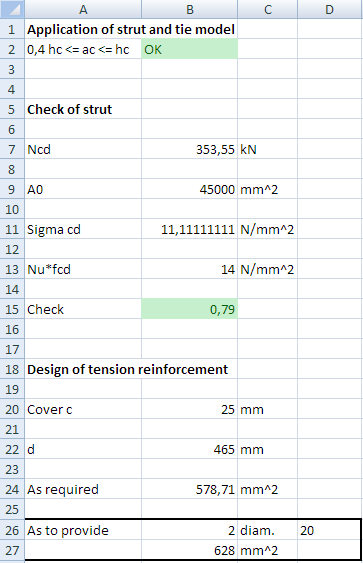Click the Select All corner triangle

tap(12, 9)
